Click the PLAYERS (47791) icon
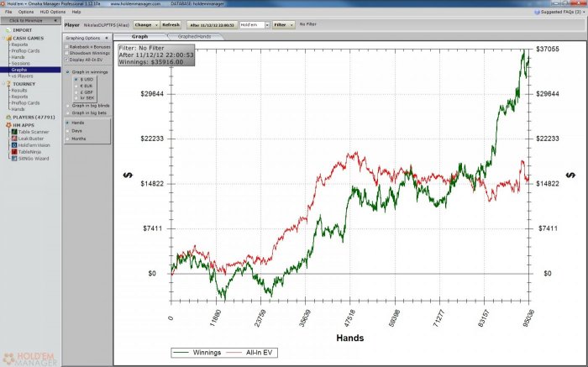This screenshot has width=588, height=367. click(x=8, y=118)
